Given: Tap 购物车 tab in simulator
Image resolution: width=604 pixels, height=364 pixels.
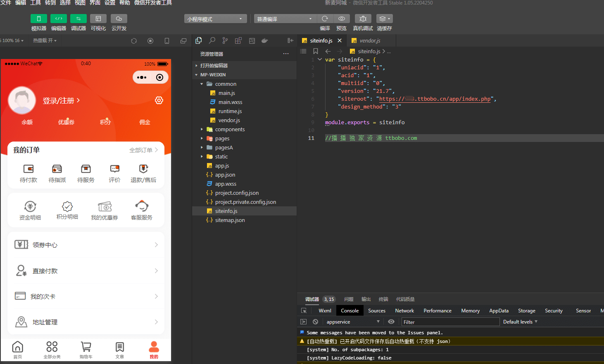Looking at the screenshot, I should click(86, 350).
